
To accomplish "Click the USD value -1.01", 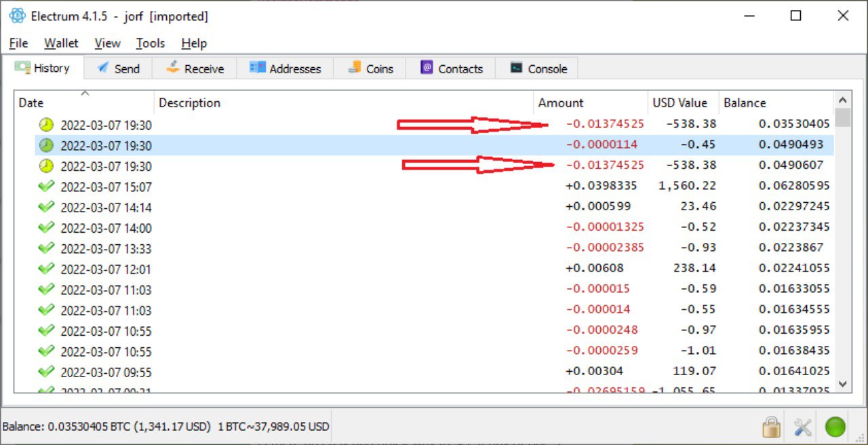I will pos(698,351).
